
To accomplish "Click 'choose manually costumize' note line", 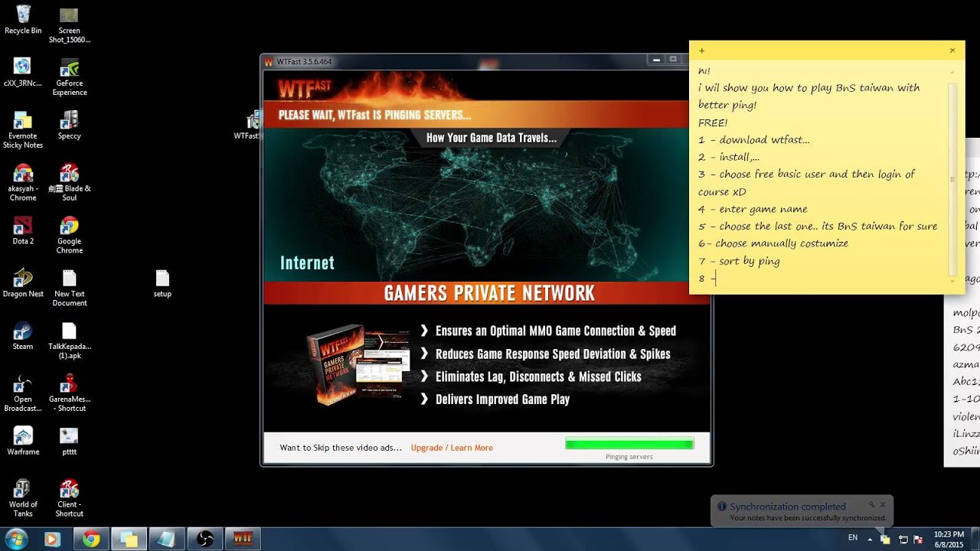I will pos(773,243).
